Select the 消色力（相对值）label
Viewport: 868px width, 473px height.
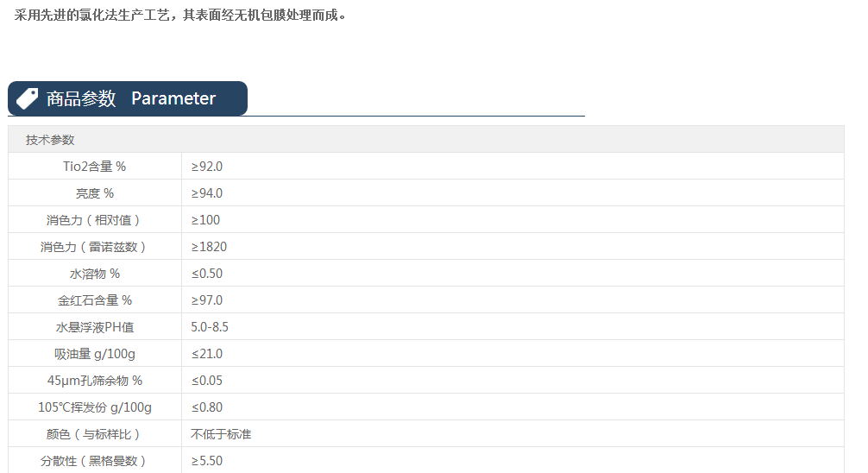coord(94,220)
